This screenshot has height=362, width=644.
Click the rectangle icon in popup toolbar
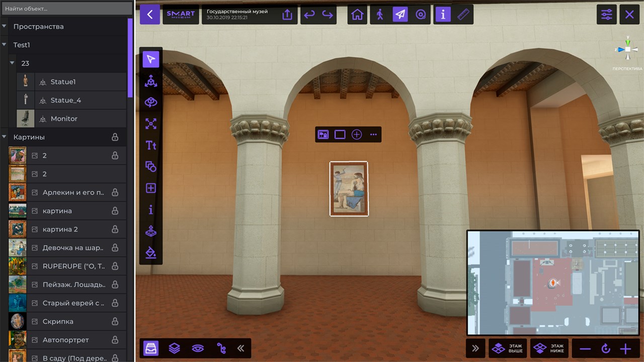(x=340, y=134)
